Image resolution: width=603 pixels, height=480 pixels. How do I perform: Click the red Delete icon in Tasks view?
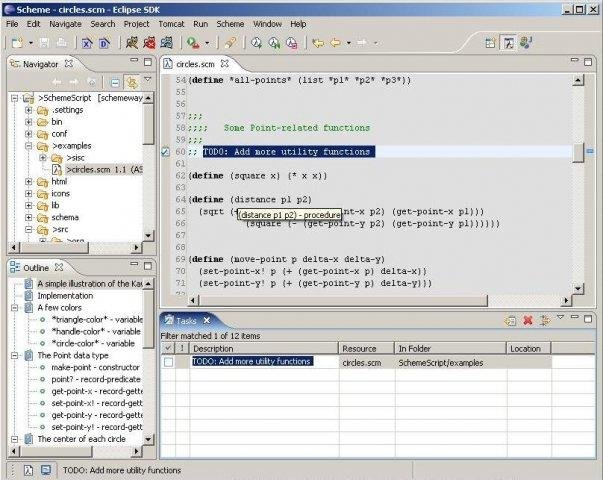(x=528, y=320)
